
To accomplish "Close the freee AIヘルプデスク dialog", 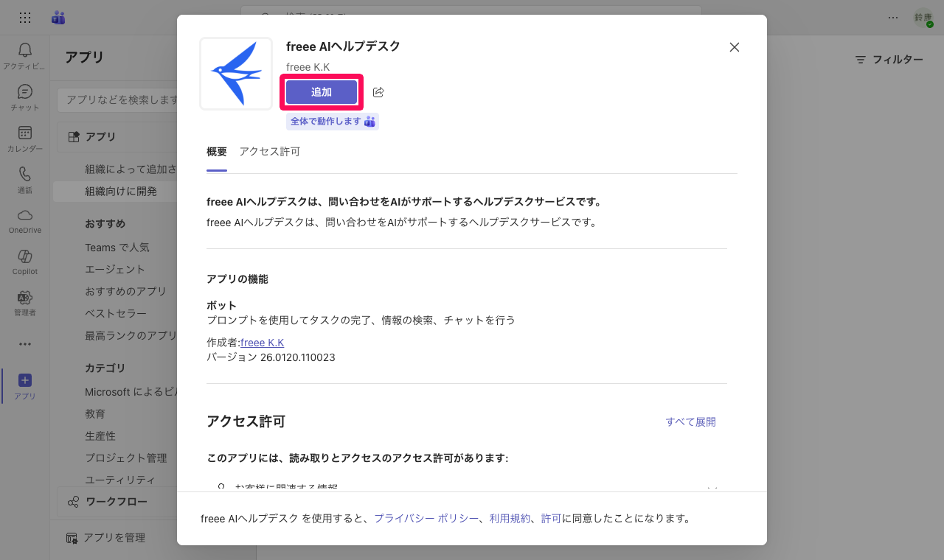I will (x=734, y=47).
